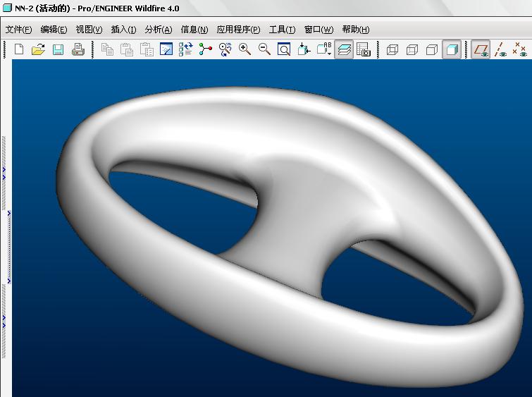This screenshot has height=397, width=532.
Task: Toggle datum axes visibility
Action: 500,49
